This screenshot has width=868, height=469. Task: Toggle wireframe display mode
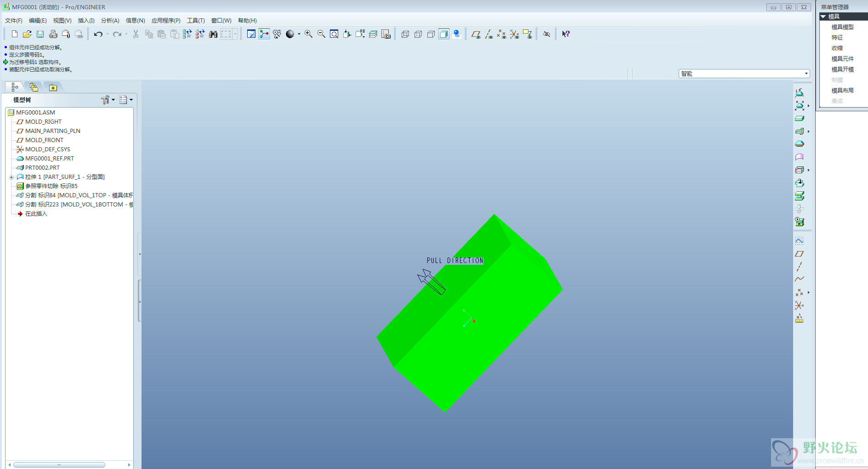pos(405,34)
